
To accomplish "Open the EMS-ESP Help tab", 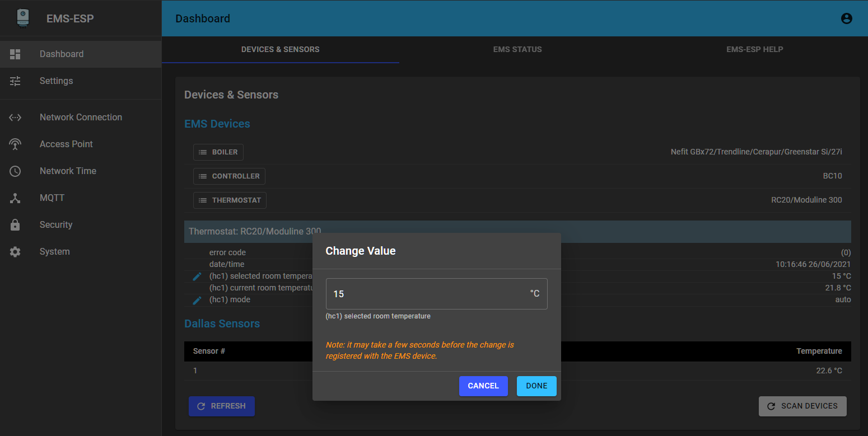I will tap(754, 49).
